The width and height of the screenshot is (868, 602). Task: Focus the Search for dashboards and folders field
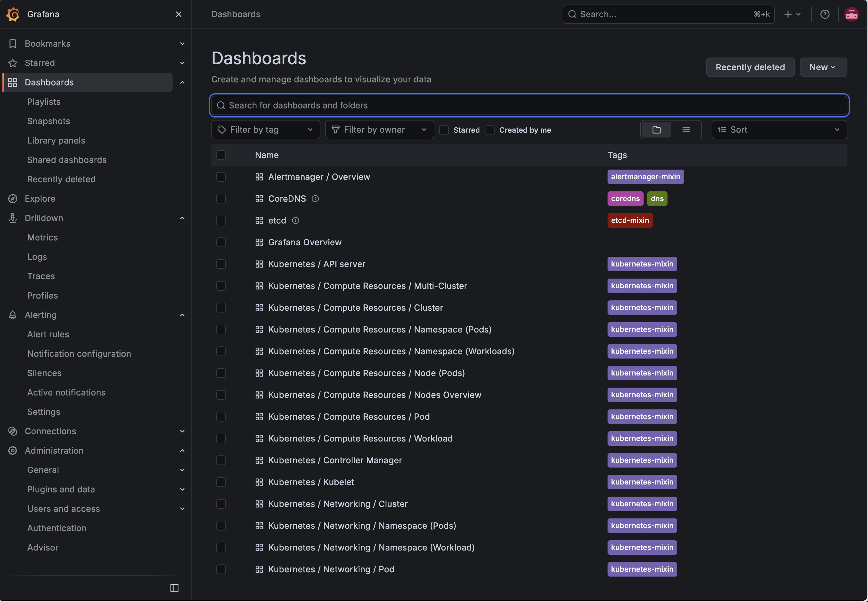coord(529,105)
